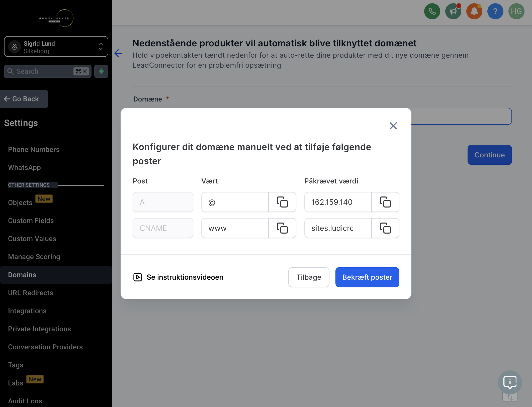Click the Search field in sidebar
Image resolution: width=532 pixels, height=407 pixels.
[x=48, y=71]
